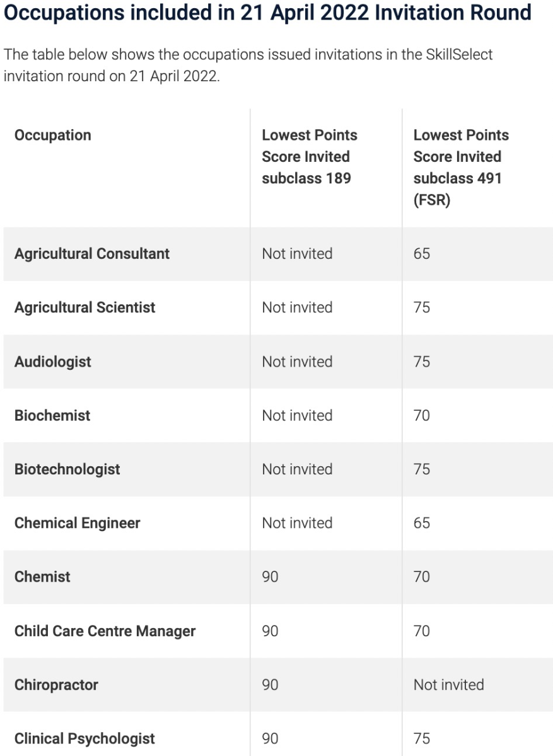The height and width of the screenshot is (756, 553).
Task: Select the Chemical Engineer occupation cell
Action: (78, 524)
